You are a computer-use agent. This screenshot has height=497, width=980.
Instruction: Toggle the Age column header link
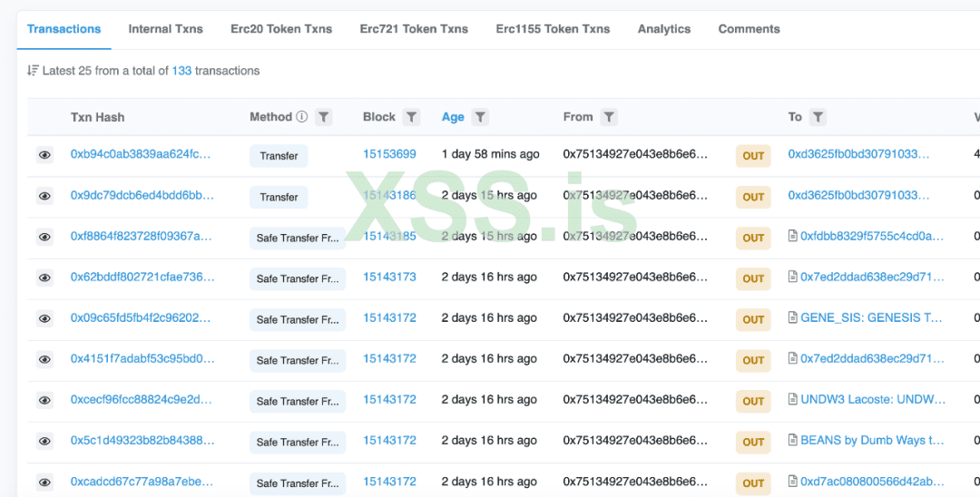coord(453,117)
